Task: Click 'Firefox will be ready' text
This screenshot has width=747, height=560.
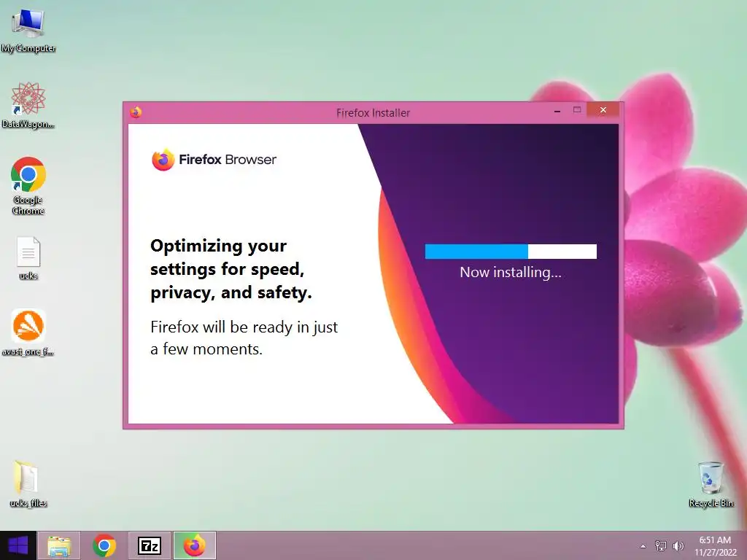Action: tap(244, 338)
